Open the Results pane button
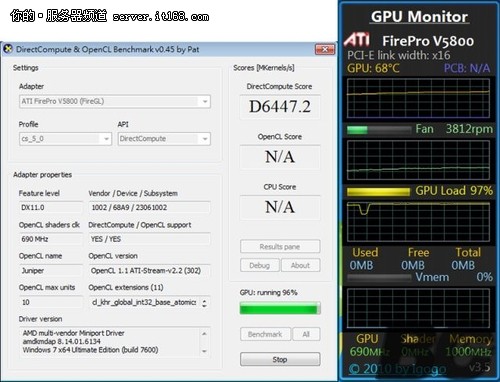The width and height of the screenshot is (500, 382). coord(280,246)
